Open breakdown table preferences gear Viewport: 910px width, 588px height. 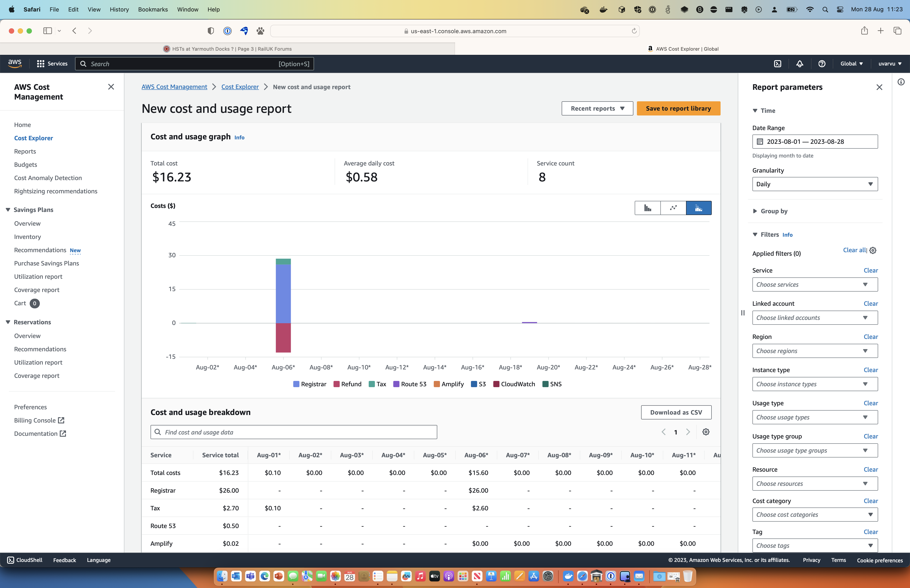[x=706, y=432]
